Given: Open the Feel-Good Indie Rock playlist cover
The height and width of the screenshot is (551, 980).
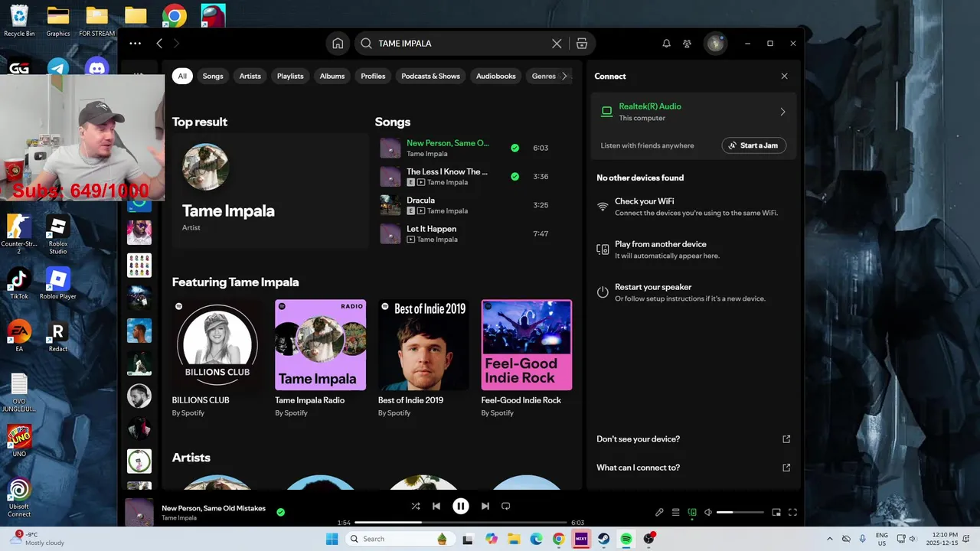Looking at the screenshot, I should (527, 345).
